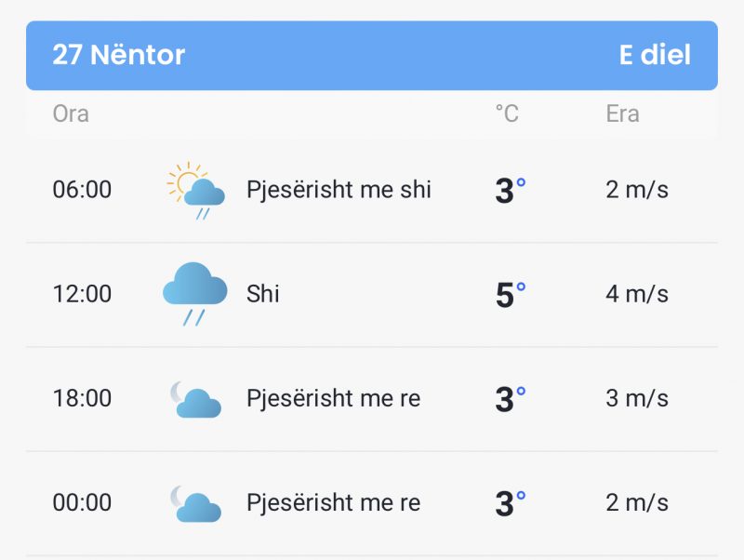Click the 3° temperature at 06:00
This screenshot has height=560, width=744.
click(x=511, y=191)
